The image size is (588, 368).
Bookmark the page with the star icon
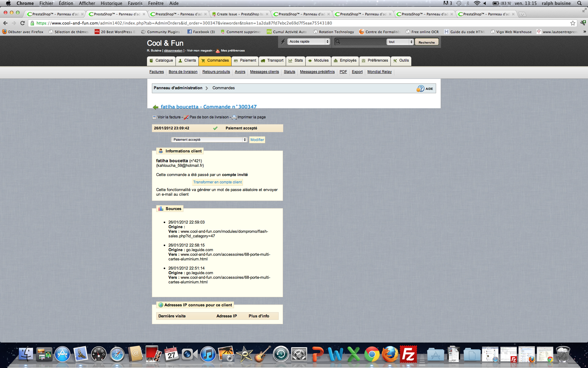tap(573, 23)
